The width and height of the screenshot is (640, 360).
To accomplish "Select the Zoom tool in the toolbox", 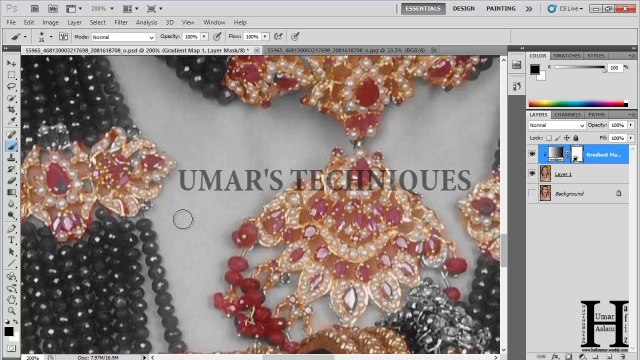I will (x=11, y=311).
